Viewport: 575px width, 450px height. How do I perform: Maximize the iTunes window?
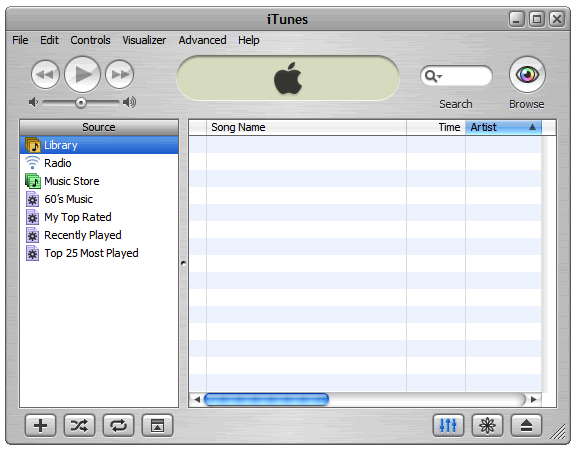537,19
